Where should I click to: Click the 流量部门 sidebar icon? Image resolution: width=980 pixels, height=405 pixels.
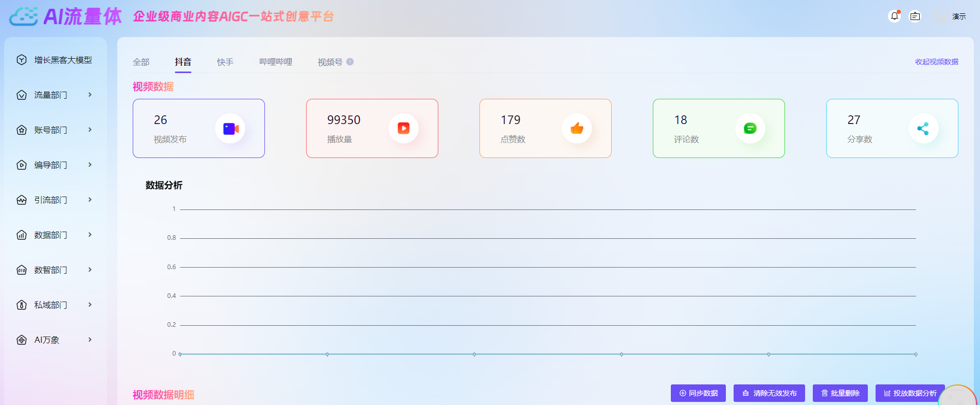coord(22,95)
